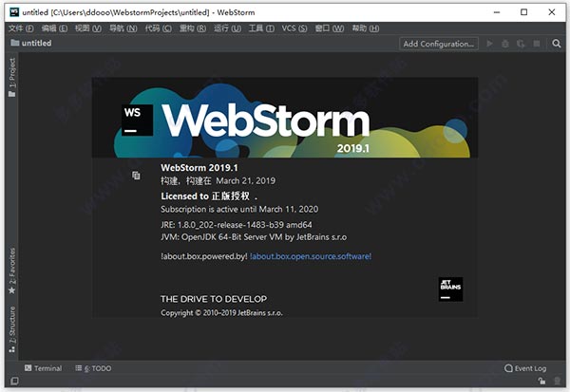
Task: Open the 工具 (T) menu
Action: point(261,28)
